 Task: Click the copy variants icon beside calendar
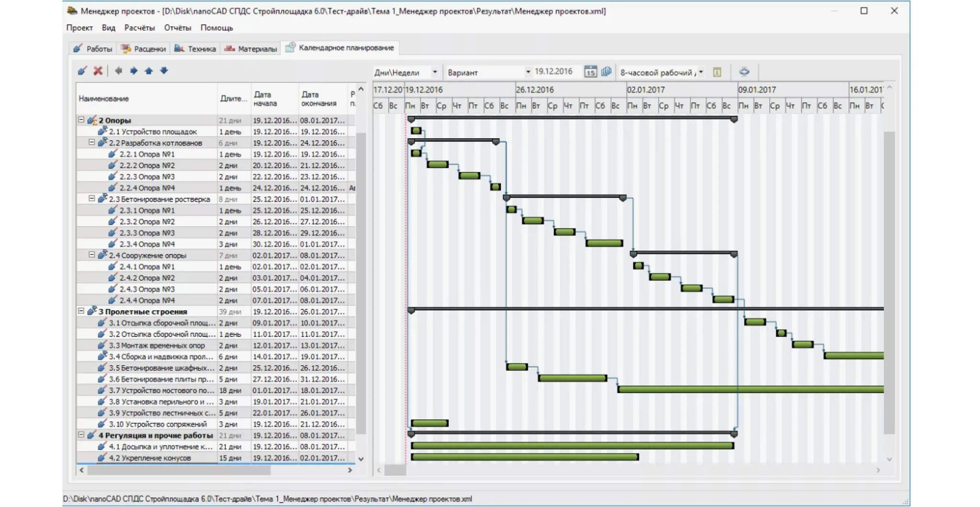coord(606,72)
